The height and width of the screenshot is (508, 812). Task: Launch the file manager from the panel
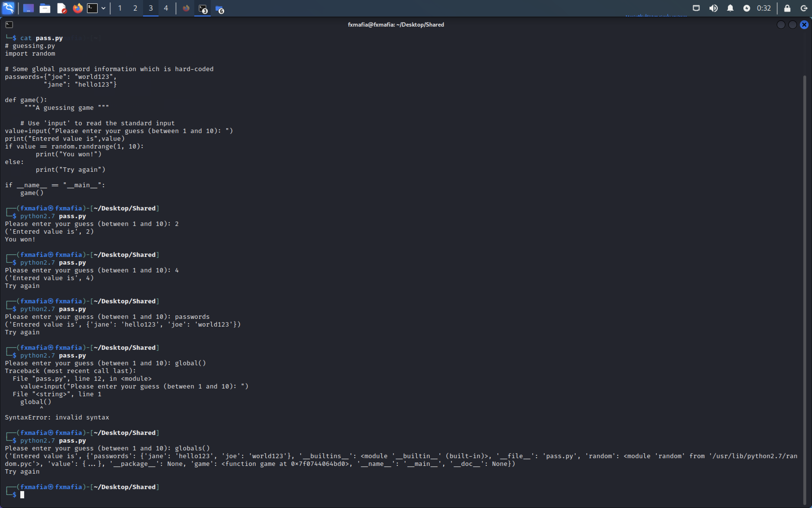[45, 8]
